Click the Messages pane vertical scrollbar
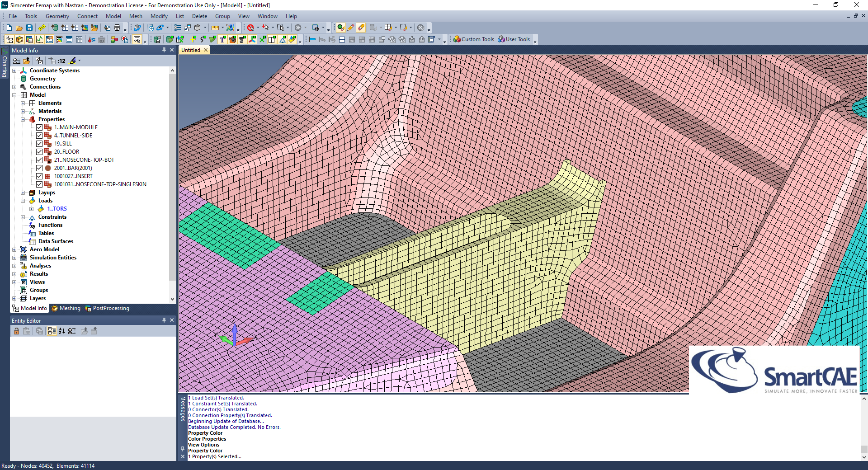Image resolution: width=868 pixels, height=470 pixels. click(x=864, y=428)
